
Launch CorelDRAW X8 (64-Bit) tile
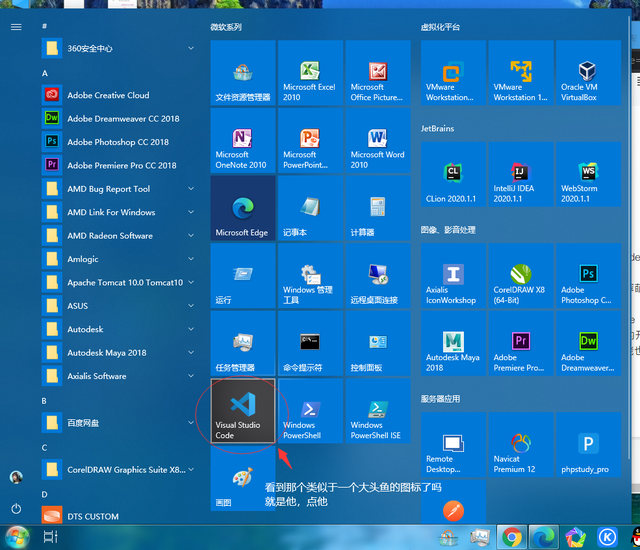click(x=521, y=276)
